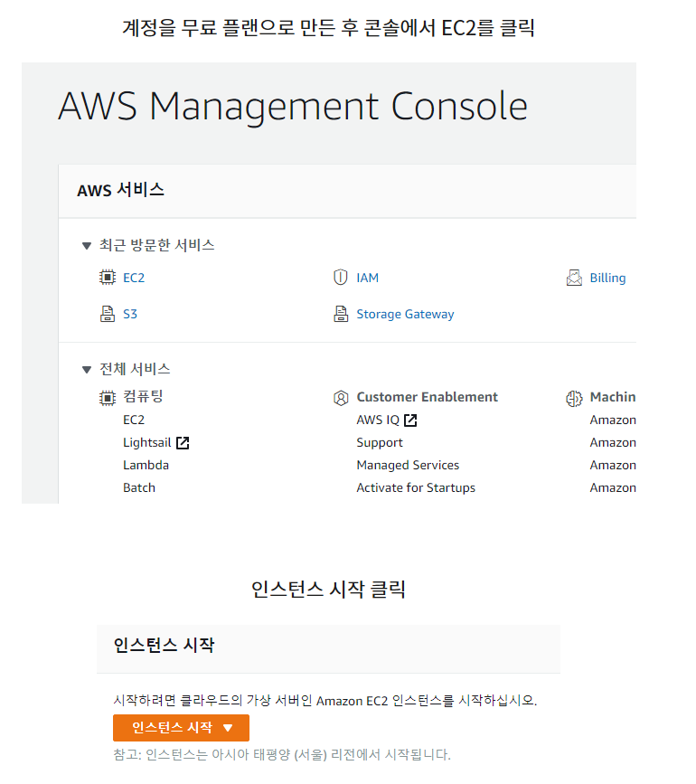
Task: Click the external-link icon next to AWS IQ
Action: (411, 419)
